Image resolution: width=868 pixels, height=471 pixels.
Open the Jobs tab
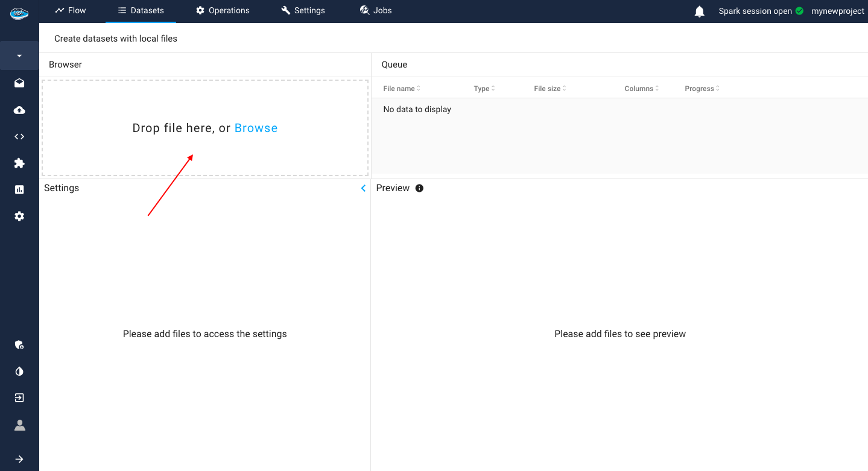[x=376, y=10]
